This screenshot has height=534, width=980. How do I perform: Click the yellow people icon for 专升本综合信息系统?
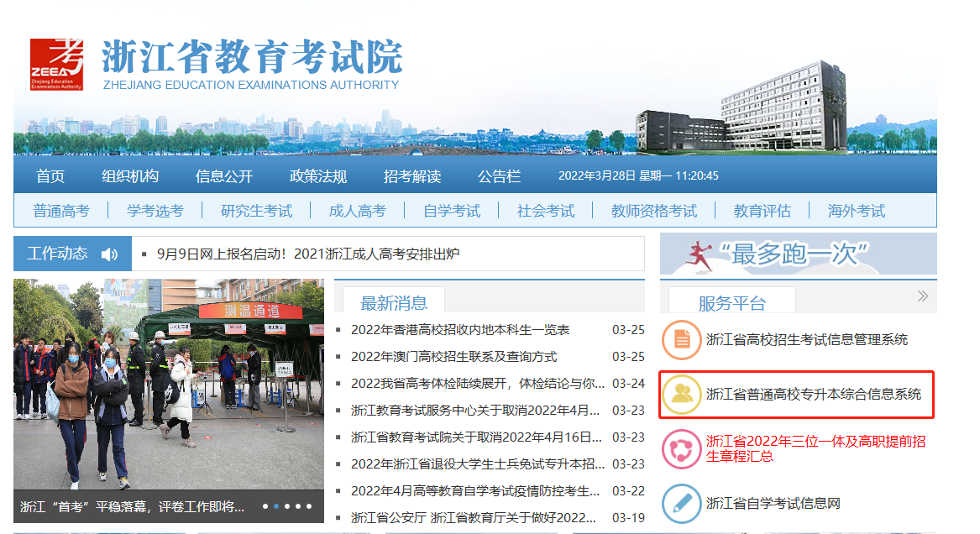[x=681, y=394]
